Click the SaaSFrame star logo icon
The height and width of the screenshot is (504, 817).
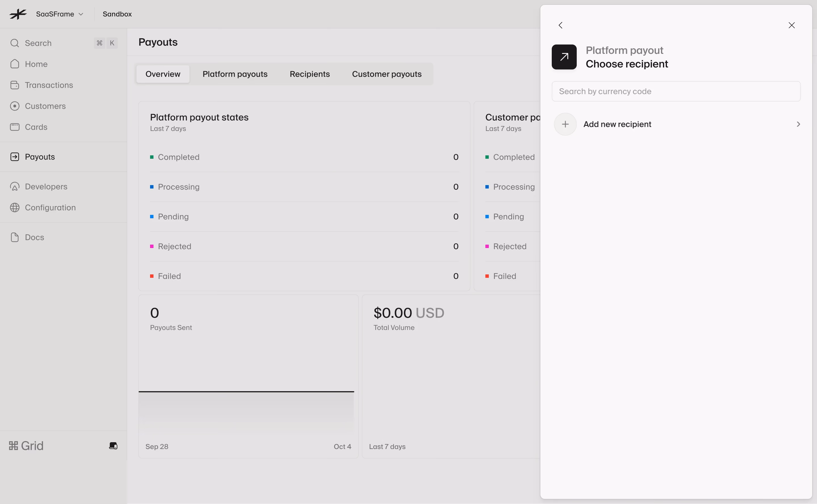pos(18,14)
